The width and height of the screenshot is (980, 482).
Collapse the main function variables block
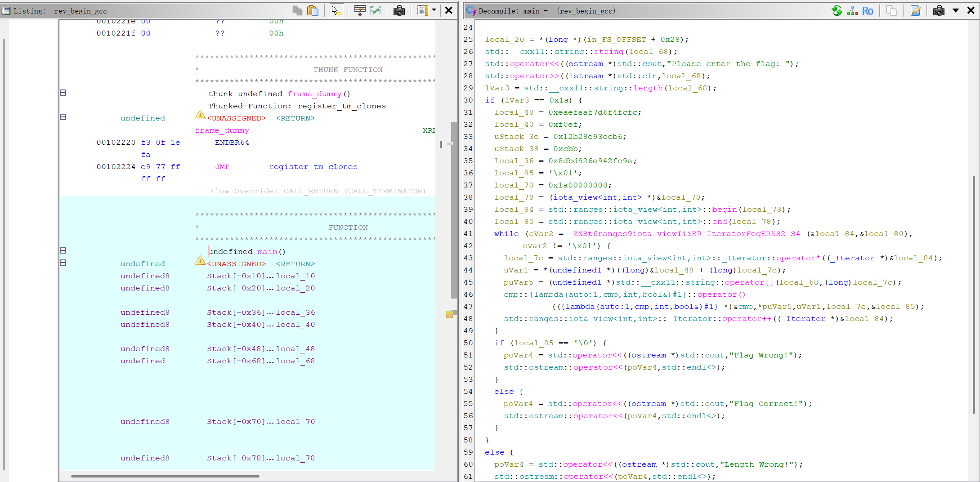63,263
